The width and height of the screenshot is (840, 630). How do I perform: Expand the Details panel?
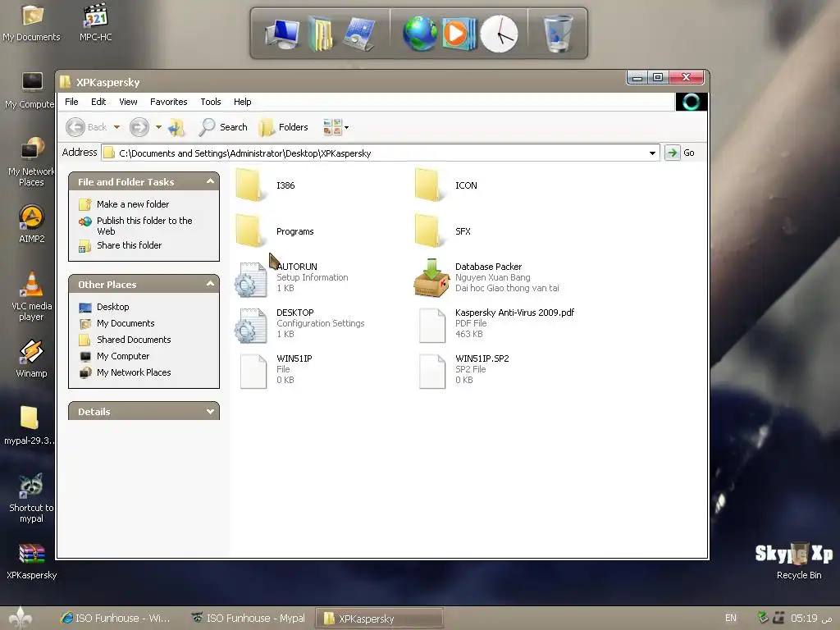tap(210, 412)
